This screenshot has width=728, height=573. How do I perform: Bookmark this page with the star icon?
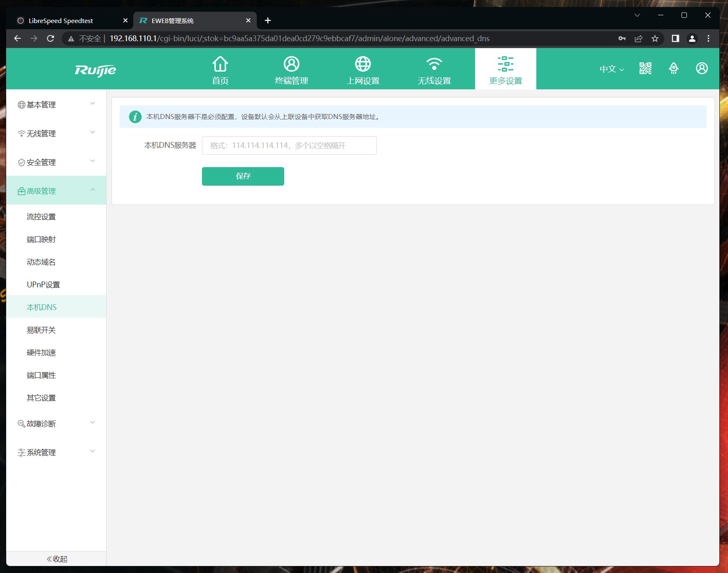(x=655, y=39)
